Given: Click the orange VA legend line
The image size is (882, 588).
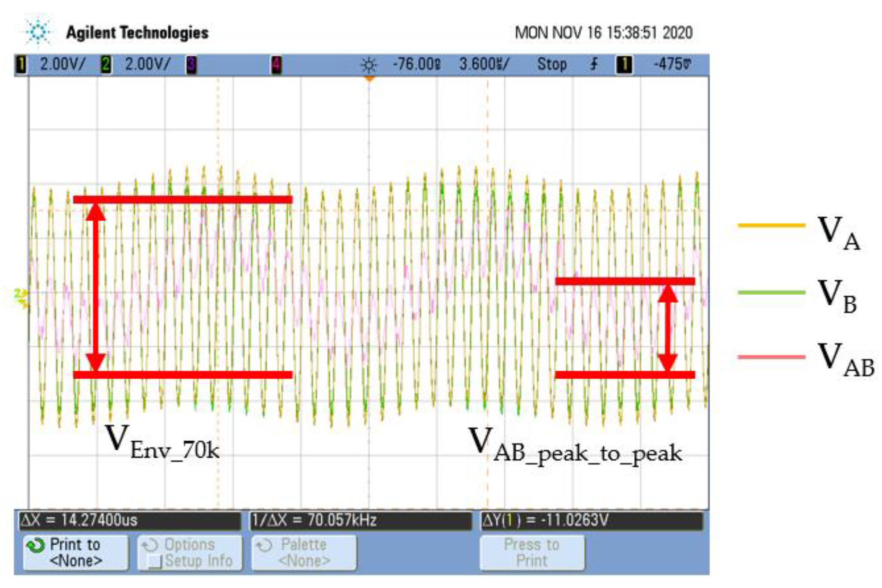Looking at the screenshot, I should click(x=771, y=225).
